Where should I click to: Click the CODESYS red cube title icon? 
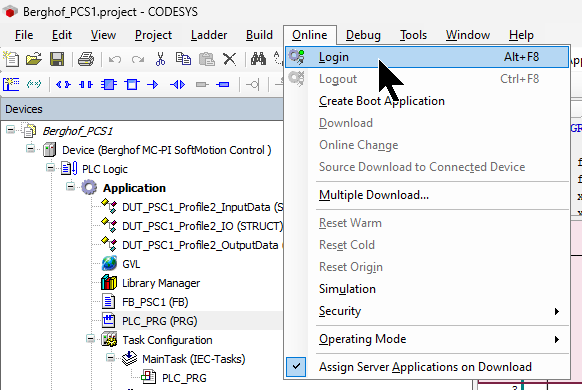[10, 12]
